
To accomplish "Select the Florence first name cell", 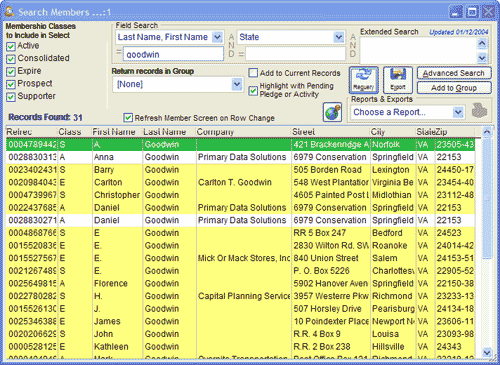I will click(117, 284).
